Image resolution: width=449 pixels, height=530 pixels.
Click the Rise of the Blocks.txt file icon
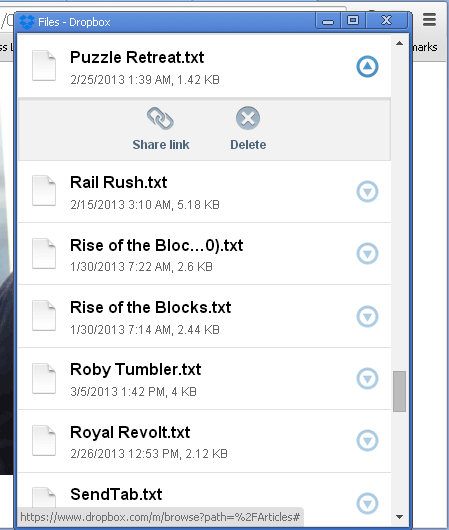[x=44, y=316]
